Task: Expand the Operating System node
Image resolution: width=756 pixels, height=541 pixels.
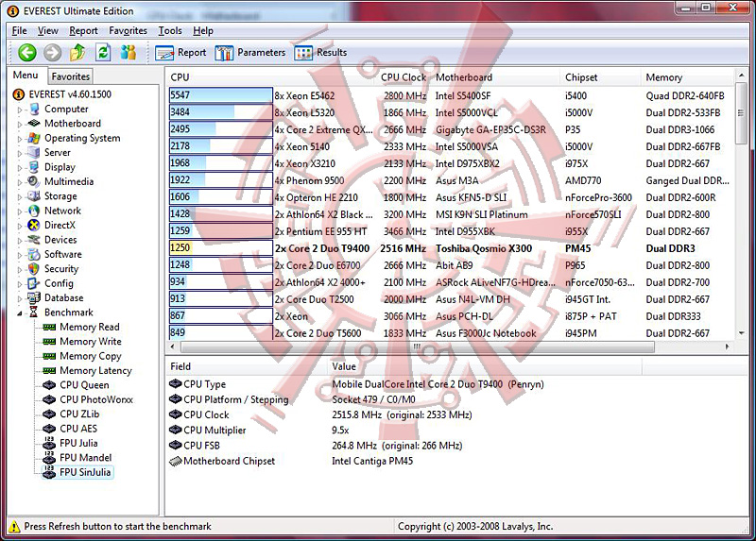Action: point(20,139)
